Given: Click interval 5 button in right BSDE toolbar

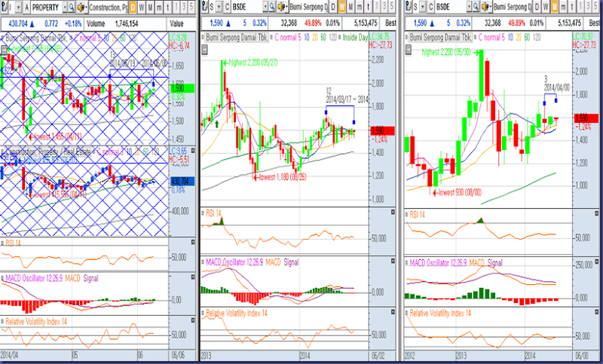Looking at the screenshot, I should point(595,7).
